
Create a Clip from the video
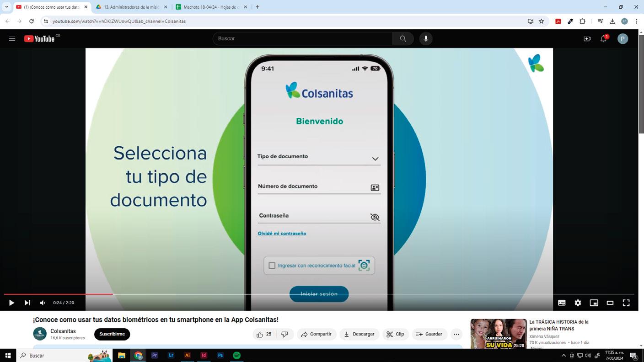pos(395,334)
